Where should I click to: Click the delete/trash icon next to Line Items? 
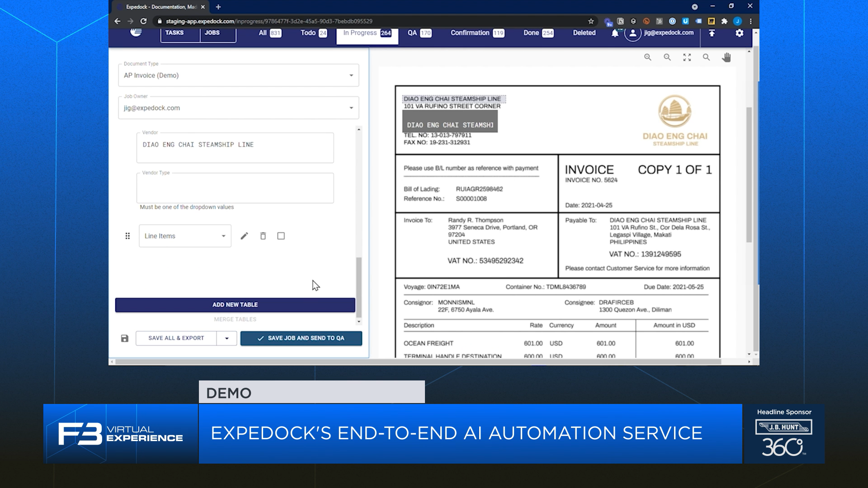coord(264,236)
